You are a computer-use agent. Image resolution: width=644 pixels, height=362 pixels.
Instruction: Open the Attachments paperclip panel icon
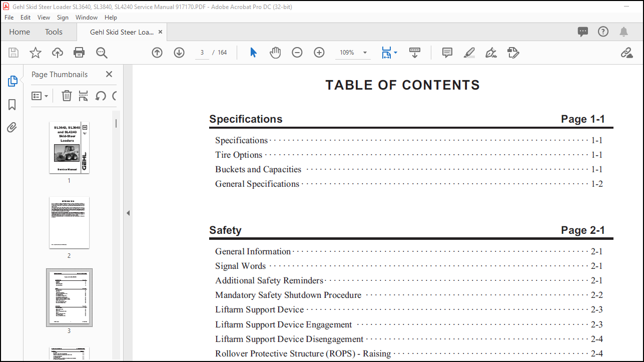coord(13,127)
